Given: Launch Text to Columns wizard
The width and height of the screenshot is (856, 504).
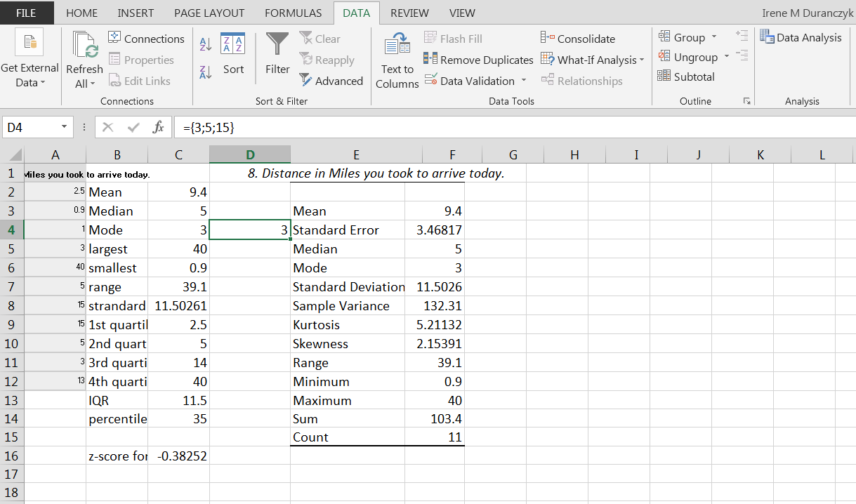Looking at the screenshot, I should [397, 61].
